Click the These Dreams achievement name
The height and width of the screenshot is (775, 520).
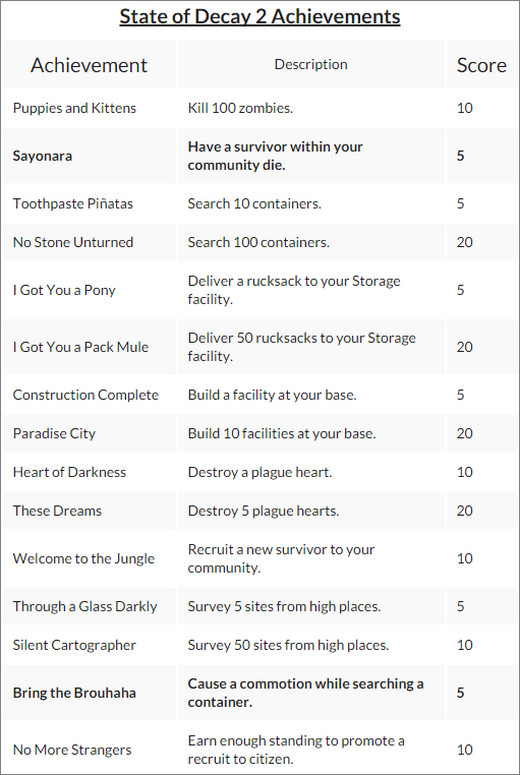point(57,511)
